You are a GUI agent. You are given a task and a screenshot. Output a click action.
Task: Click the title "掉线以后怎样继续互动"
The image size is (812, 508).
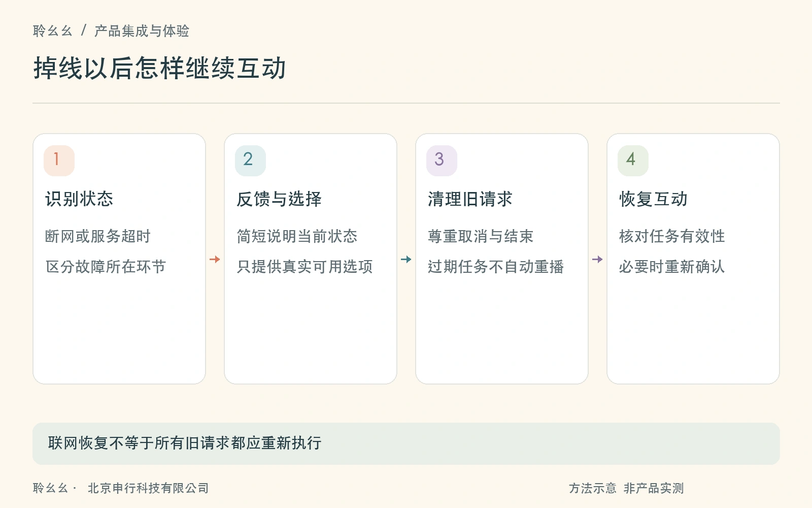[x=160, y=68]
